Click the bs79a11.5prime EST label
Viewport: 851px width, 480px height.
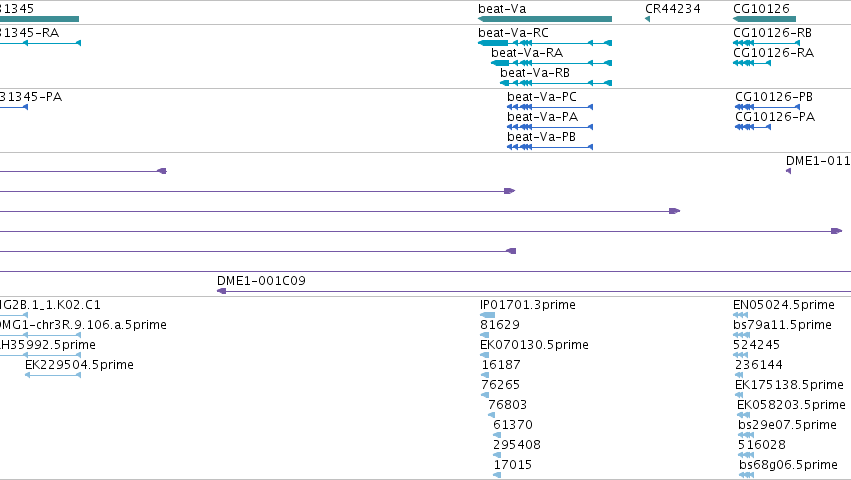tap(782, 325)
